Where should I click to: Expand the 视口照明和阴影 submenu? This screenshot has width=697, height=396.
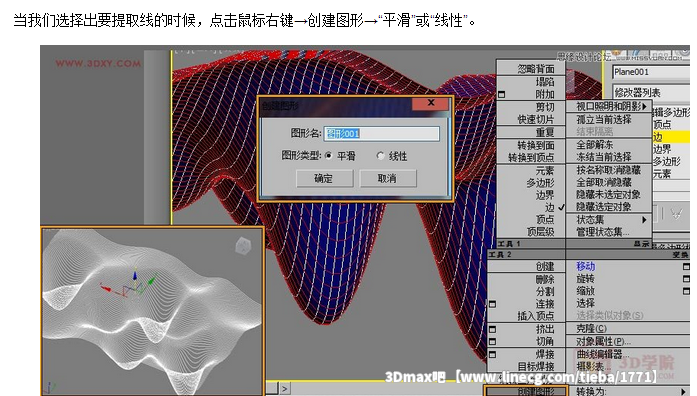pos(609,106)
